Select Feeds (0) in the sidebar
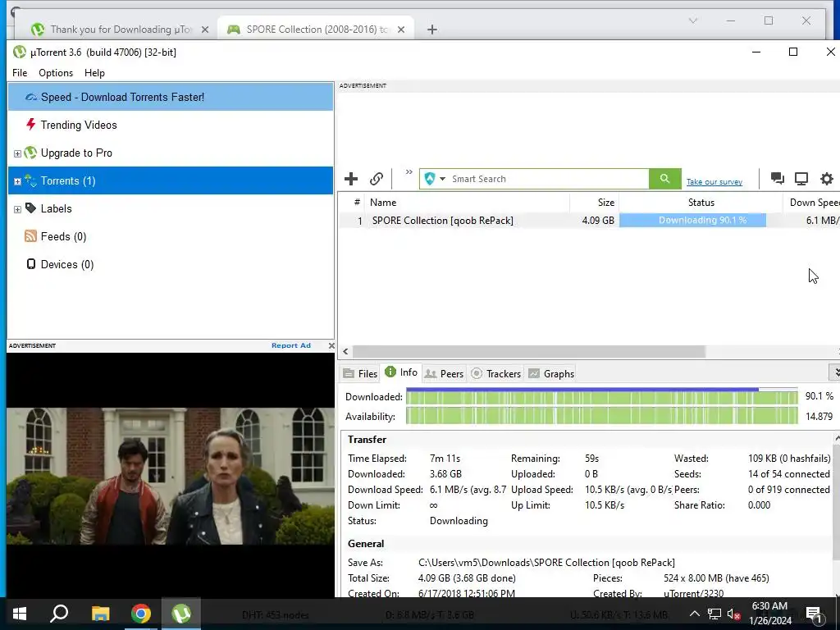Image resolution: width=840 pixels, height=630 pixels. (171, 236)
